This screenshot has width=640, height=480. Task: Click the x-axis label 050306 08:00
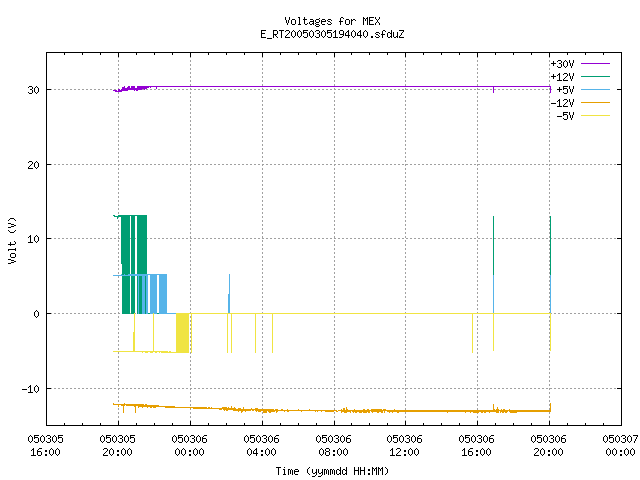tap(333, 446)
